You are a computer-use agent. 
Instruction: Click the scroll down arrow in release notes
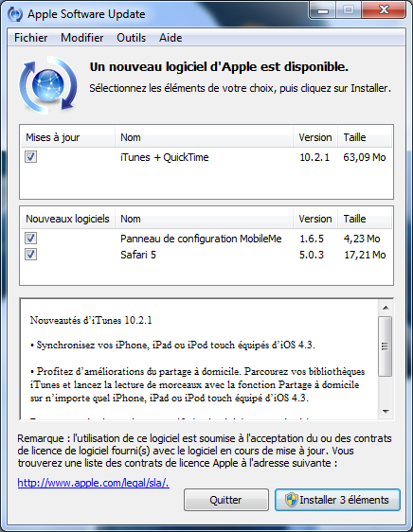point(386,412)
